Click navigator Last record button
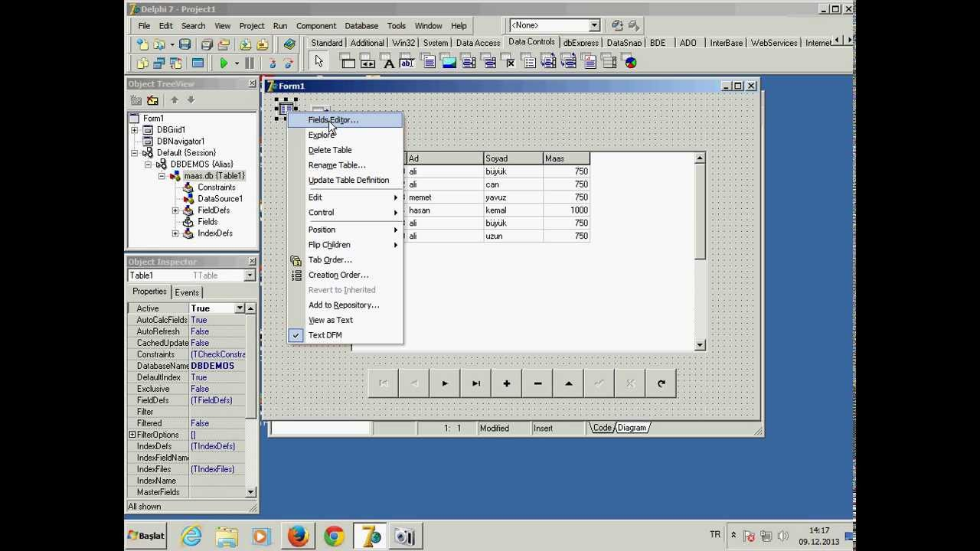This screenshot has width=980, height=551. (475, 383)
